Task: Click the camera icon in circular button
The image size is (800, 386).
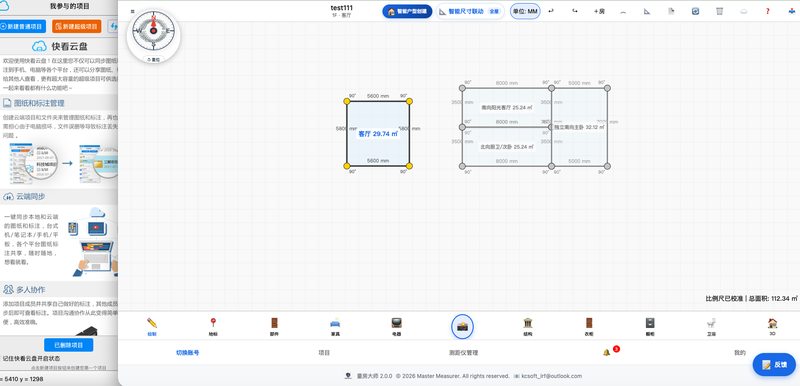Action: (463, 327)
